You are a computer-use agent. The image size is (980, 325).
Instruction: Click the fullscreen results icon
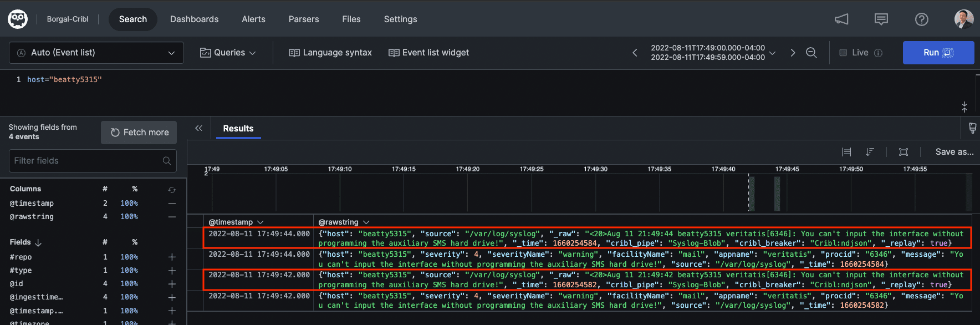(904, 152)
